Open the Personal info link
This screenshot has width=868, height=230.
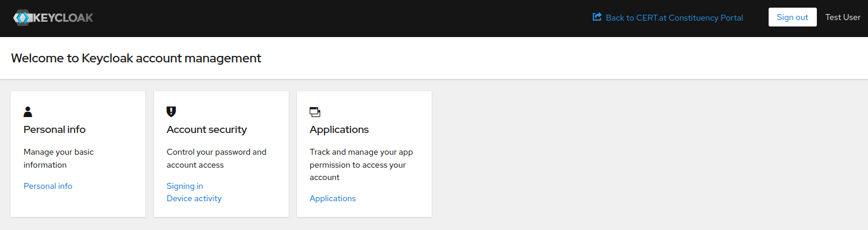click(48, 186)
